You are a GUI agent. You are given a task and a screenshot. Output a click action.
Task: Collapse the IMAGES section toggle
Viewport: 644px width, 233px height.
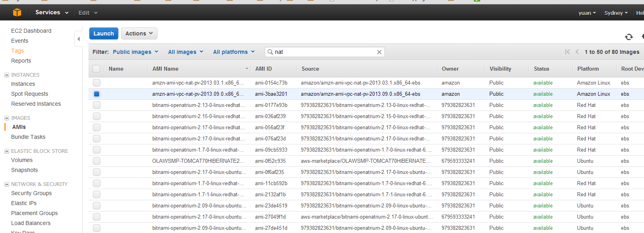tap(6, 118)
